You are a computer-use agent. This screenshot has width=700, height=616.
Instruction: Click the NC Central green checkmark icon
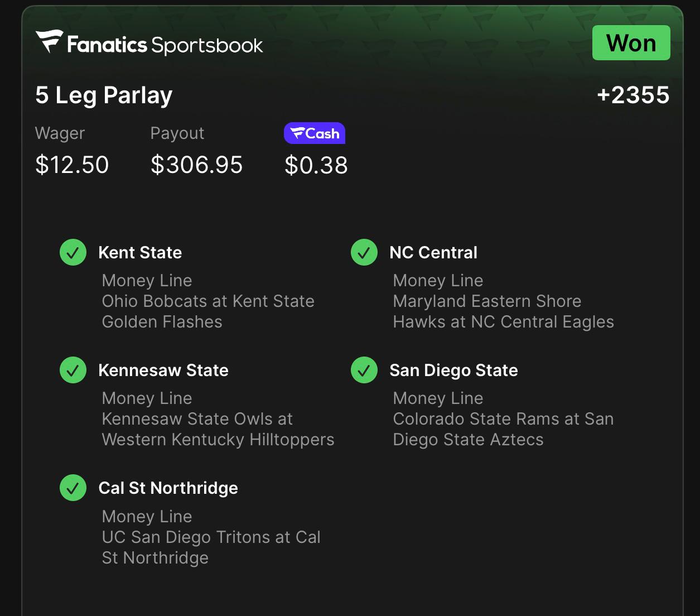pos(364,252)
